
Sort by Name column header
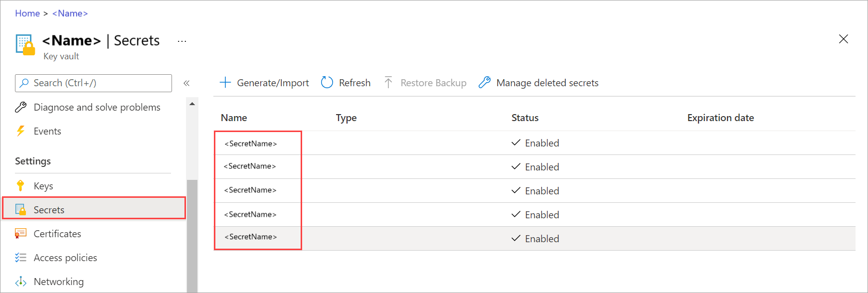234,118
